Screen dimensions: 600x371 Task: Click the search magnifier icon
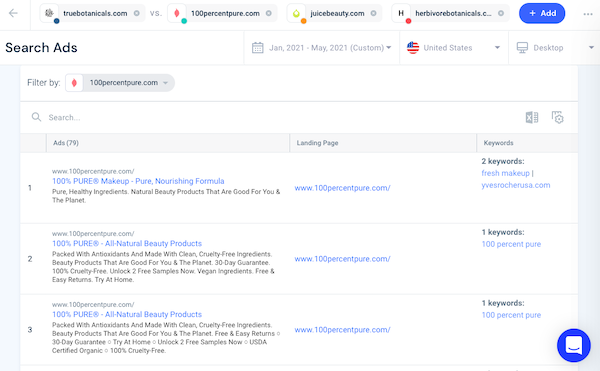tap(36, 117)
